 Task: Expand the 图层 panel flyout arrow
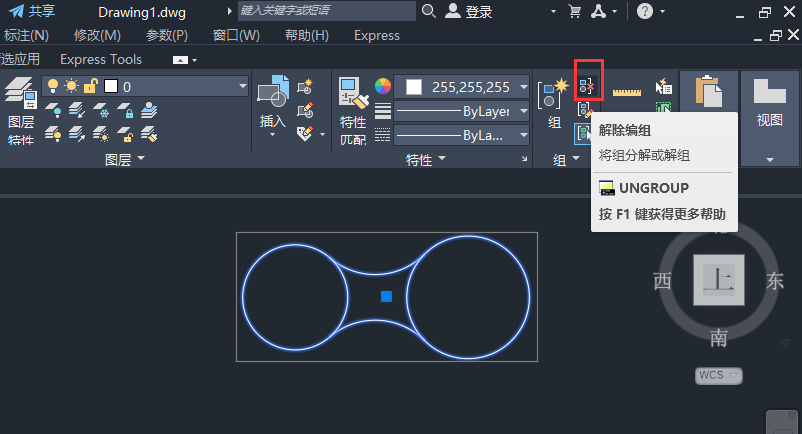point(141,159)
